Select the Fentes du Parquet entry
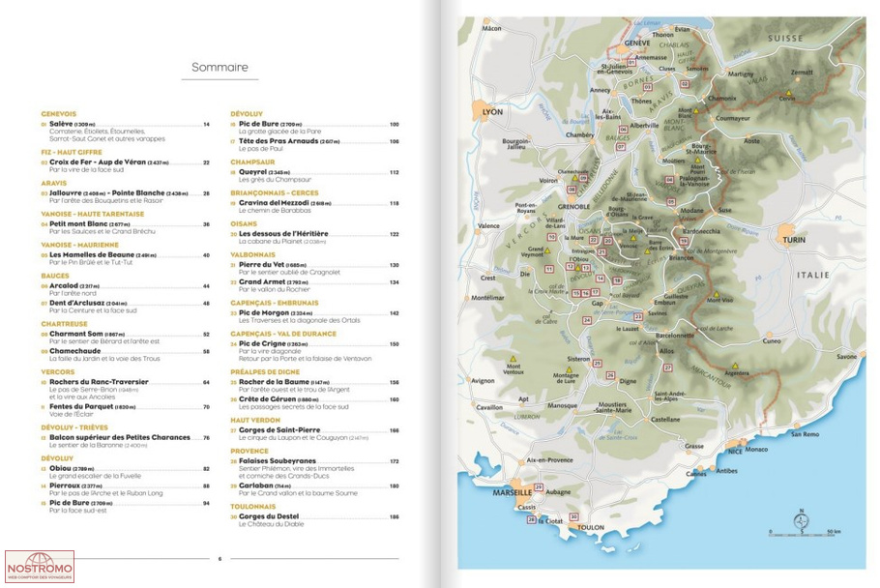This screenshot has height=588, width=880. pyautogui.click(x=125, y=410)
